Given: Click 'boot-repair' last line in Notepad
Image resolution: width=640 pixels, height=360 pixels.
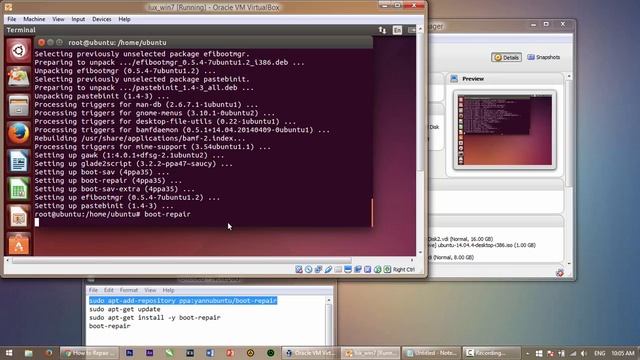Looking at the screenshot, I should tap(110, 326).
